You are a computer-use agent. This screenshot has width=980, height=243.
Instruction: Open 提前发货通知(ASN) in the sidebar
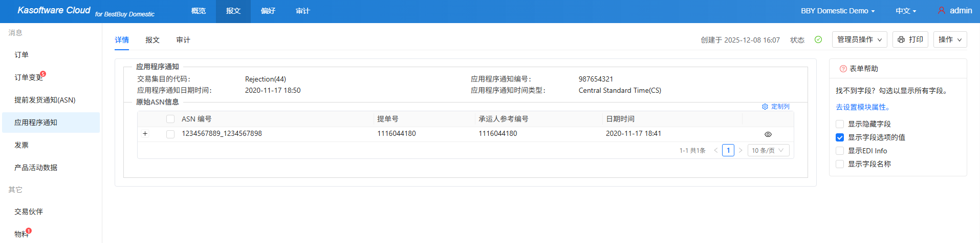coord(45,100)
